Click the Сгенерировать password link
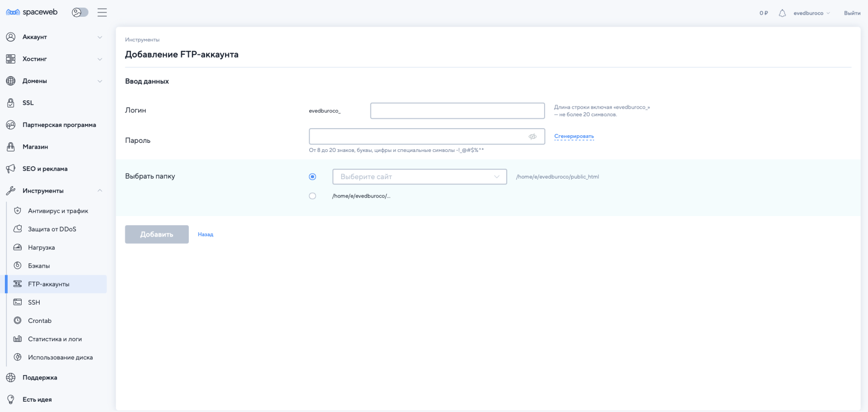868x412 pixels. [574, 136]
